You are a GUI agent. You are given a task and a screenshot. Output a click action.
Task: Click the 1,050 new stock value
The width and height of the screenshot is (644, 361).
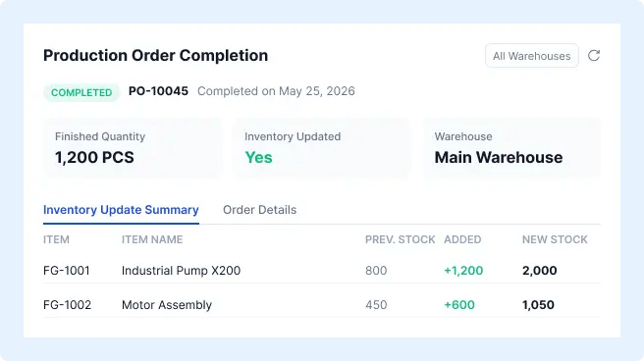coord(538,305)
